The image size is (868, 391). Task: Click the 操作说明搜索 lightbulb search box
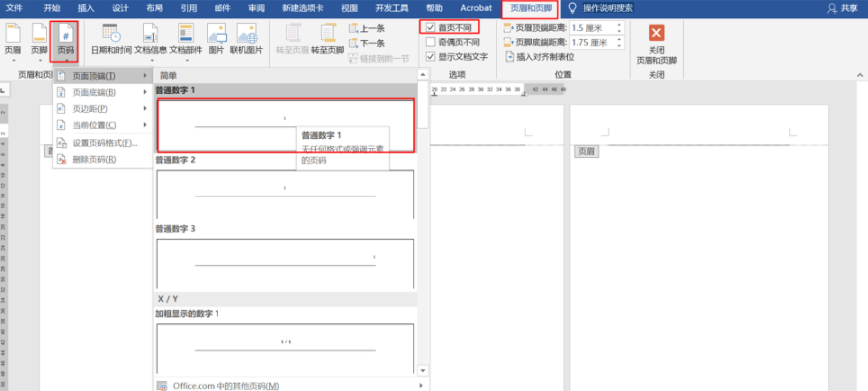coord(601,8)
